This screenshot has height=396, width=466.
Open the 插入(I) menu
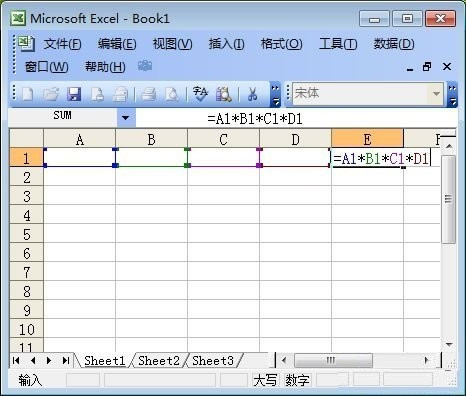tap(226, 44)
